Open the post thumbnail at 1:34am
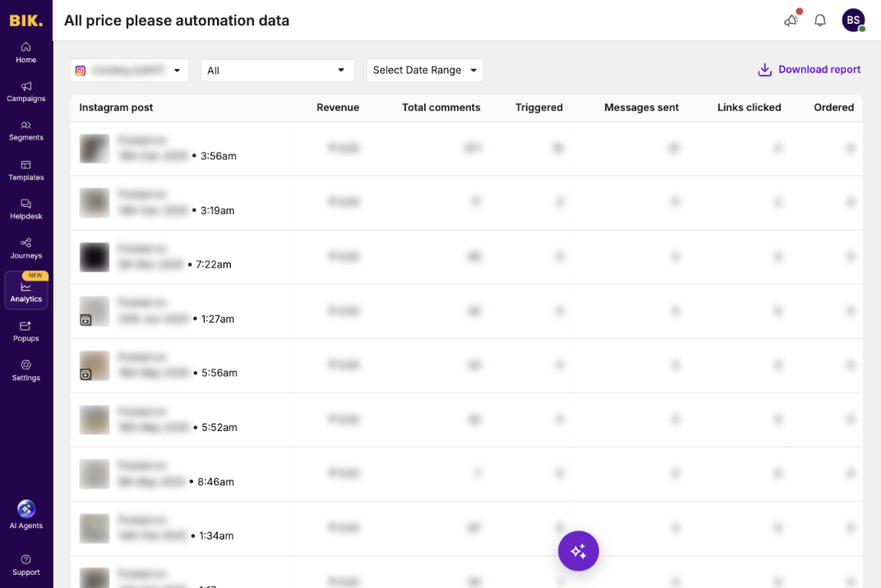This screenshot has width=881, height=588. point(95,529)
